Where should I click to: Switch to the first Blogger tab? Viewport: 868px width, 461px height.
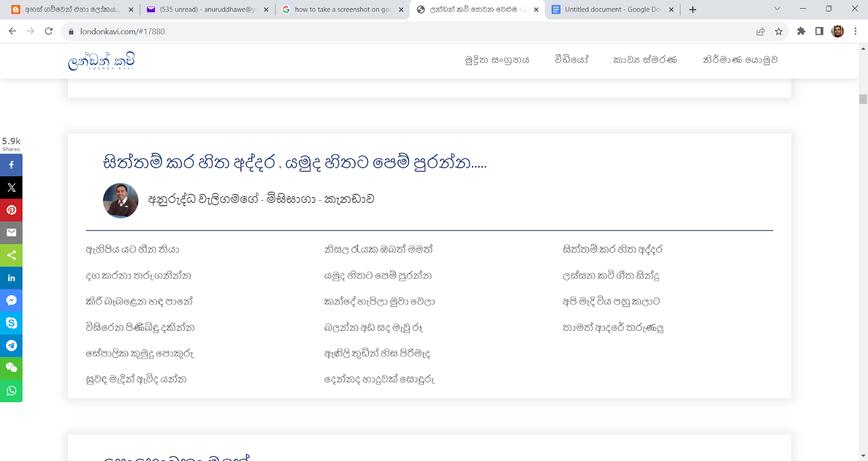click(x=72, y=10)
